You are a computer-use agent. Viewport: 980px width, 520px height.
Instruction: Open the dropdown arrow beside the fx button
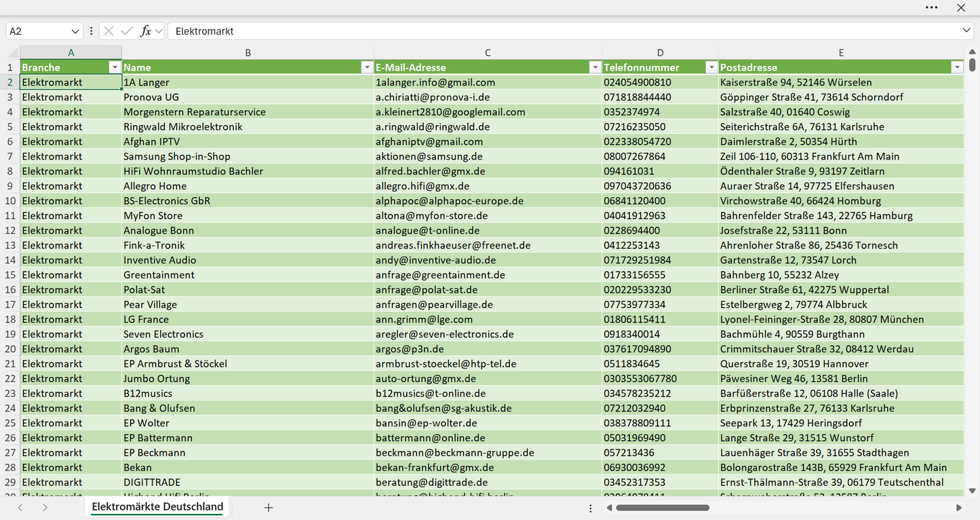click(159, 31)
